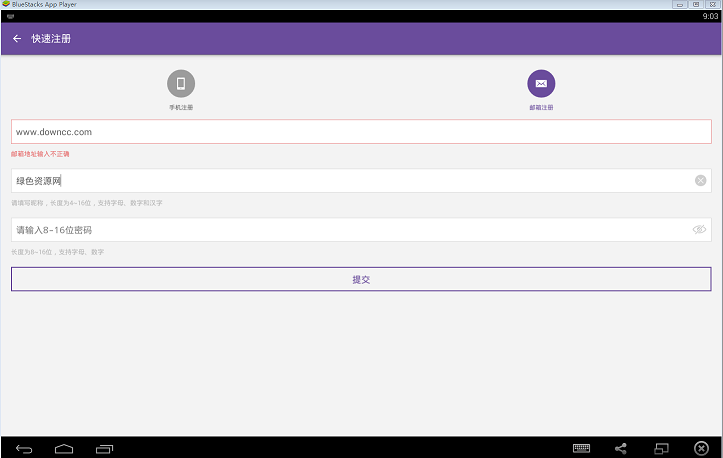Click the status bar notification icon
Viewport: 723px width, 458px height.
(11, 16)
